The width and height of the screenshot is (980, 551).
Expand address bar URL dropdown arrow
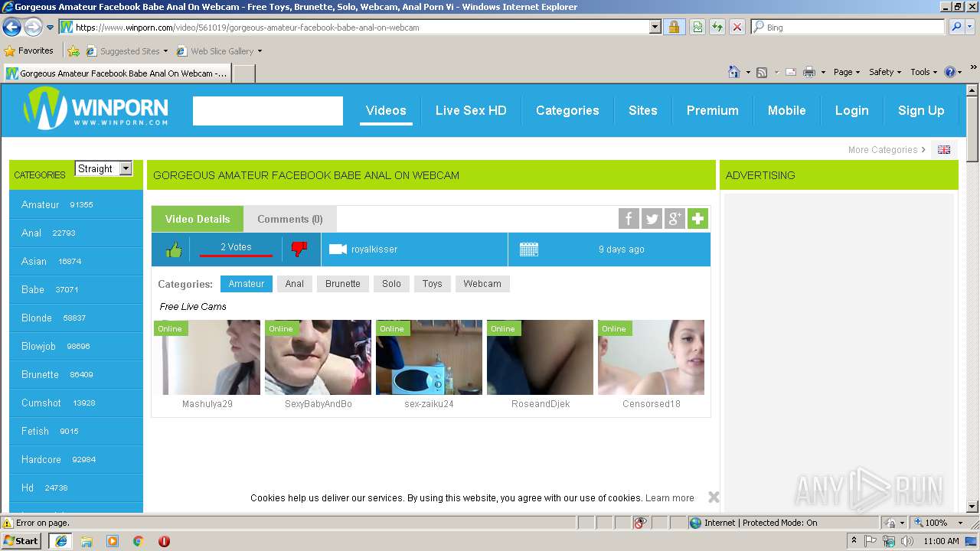point(655,27)
